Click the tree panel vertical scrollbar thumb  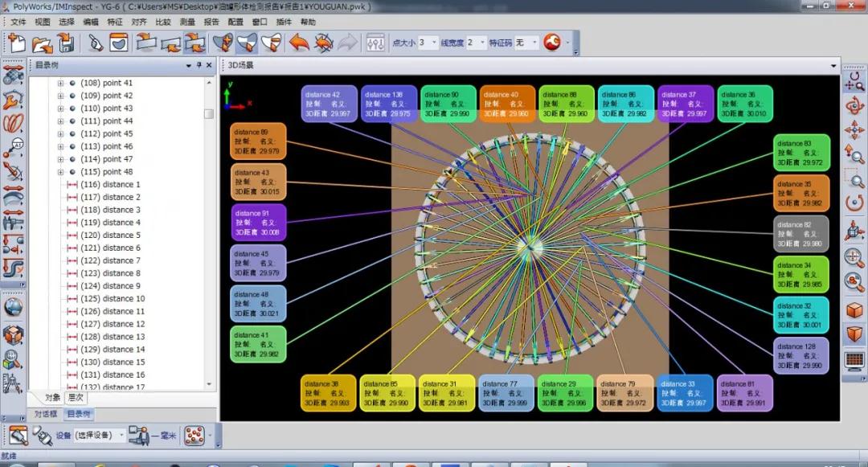(x=208, y=113)
